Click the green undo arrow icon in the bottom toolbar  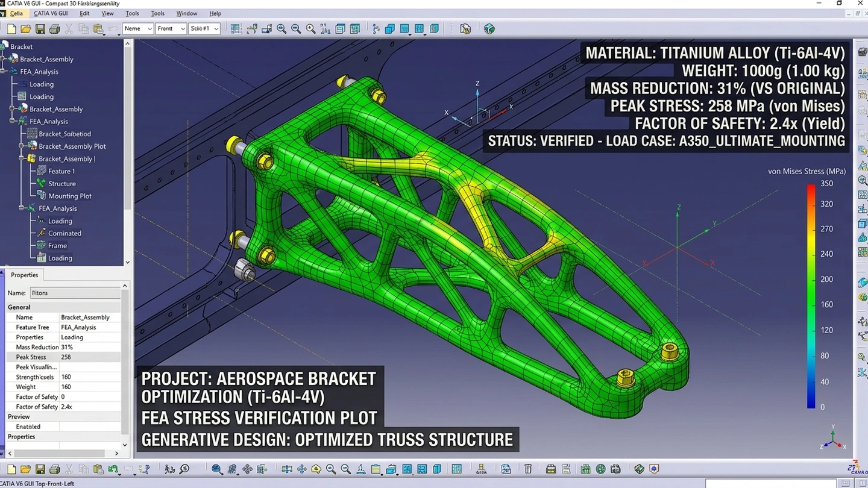pyautogui.click(x=113, y=469)
